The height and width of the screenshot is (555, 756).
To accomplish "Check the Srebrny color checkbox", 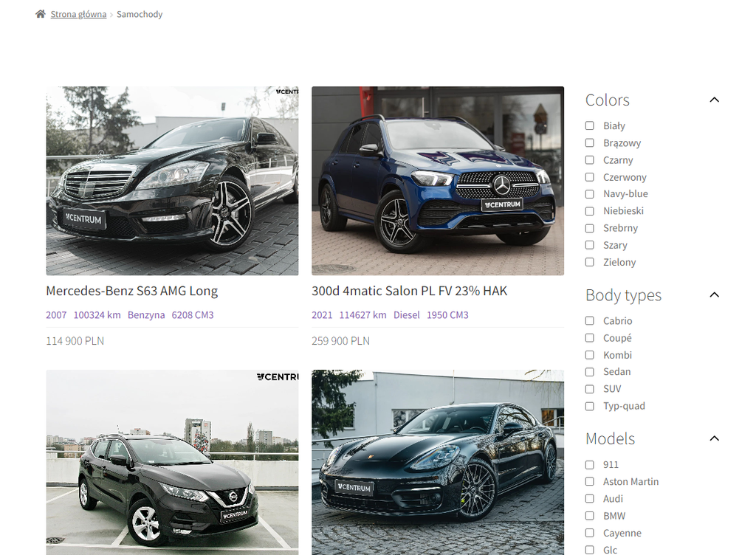I will point(590,228).
